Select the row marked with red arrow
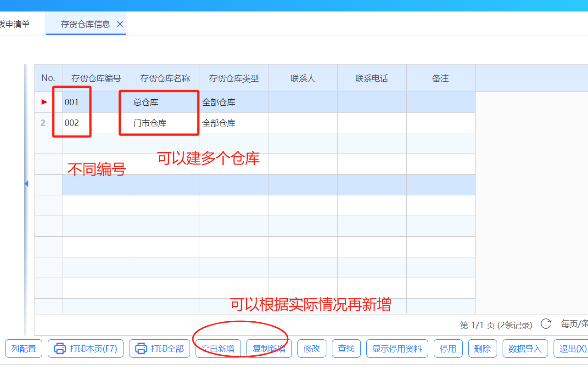The image size is (588, 370). tap(44, 102)
